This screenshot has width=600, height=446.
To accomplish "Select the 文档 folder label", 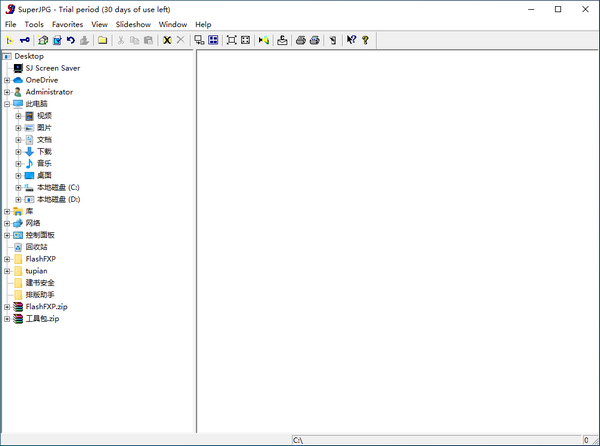I will pyautogui.click(x=44, y=140).
